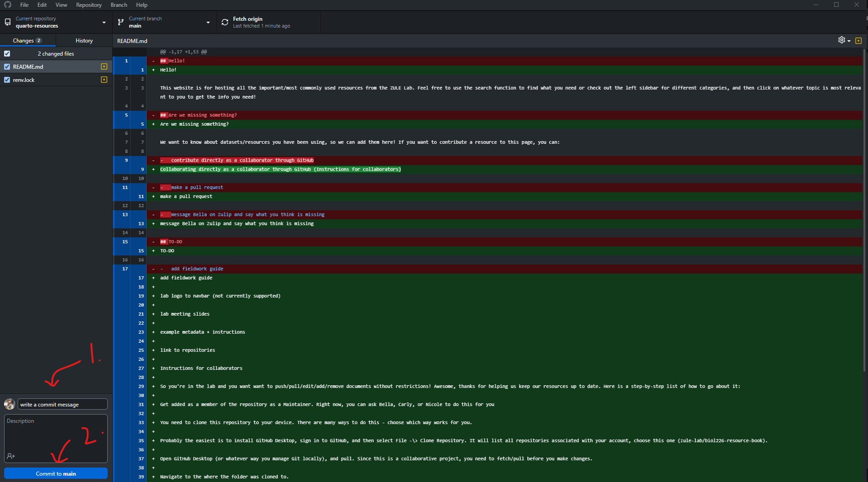Image resolution: width=868 pixels, height=482 pixels.
Task: Click the add co-authors icon
Action: pos(11,456)
